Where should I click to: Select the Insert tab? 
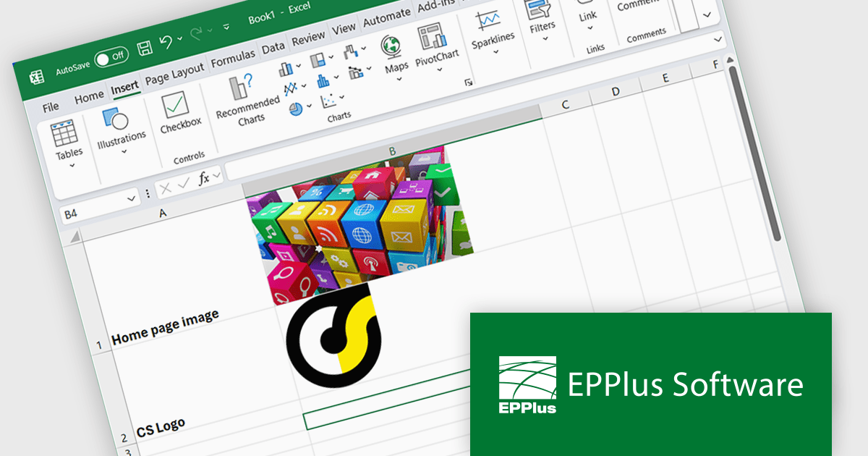pyautogui.click(x=124, y=88)
